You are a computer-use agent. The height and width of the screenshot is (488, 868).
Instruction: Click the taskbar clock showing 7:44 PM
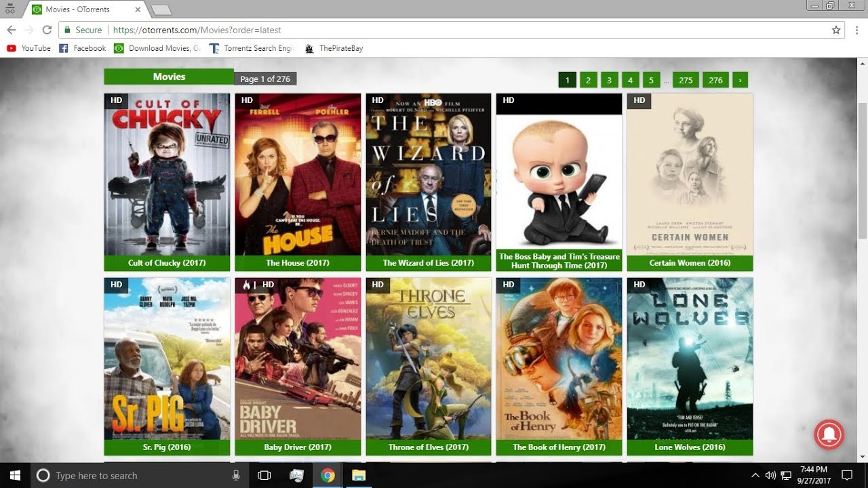814,475
